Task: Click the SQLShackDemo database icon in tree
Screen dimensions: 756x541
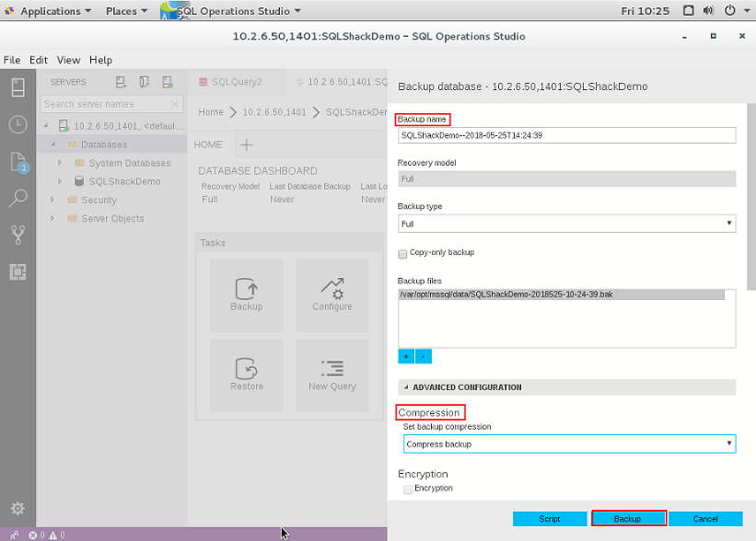Action: (79, 181)
